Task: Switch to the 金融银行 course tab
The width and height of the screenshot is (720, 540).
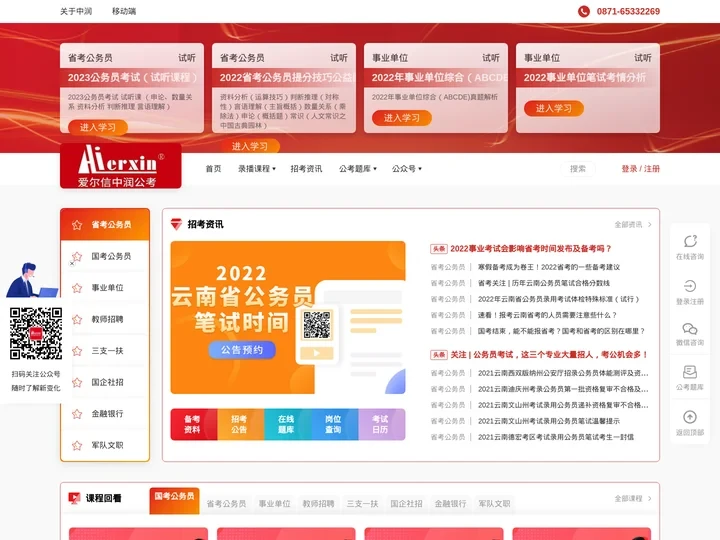Action: 450,504
